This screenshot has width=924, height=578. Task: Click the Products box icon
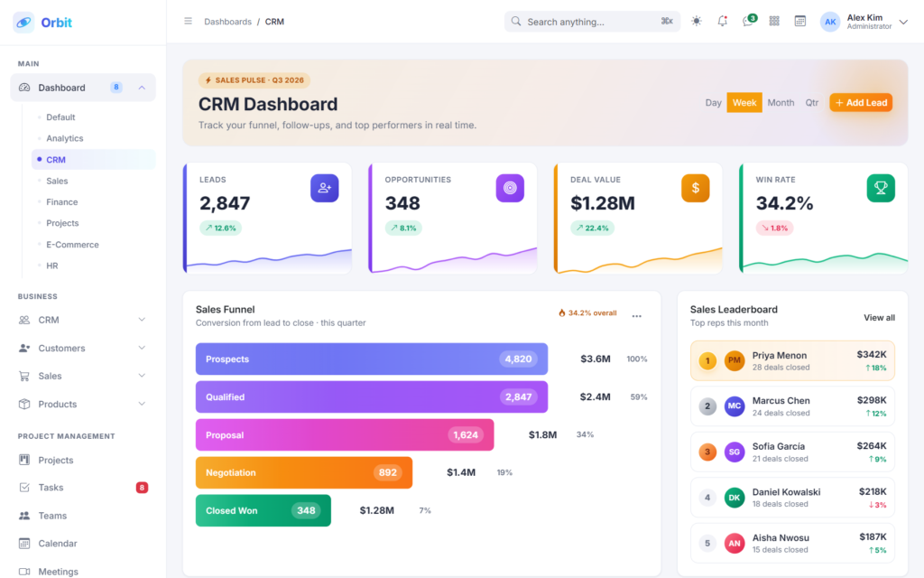point(24,404)
